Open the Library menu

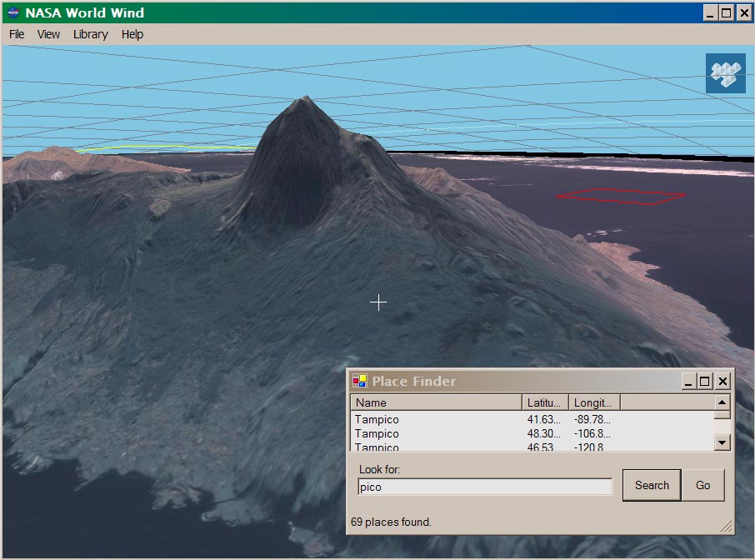point(90,34)
